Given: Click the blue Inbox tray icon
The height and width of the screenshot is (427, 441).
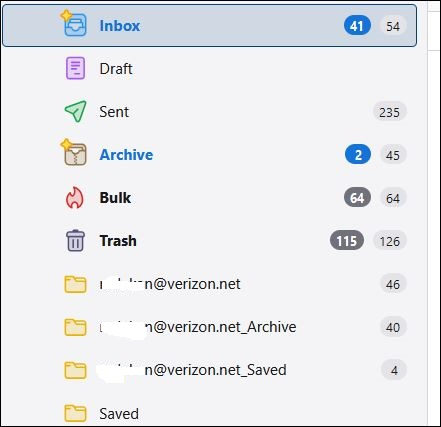Looking at the screenshot, I should pos(75,25).
